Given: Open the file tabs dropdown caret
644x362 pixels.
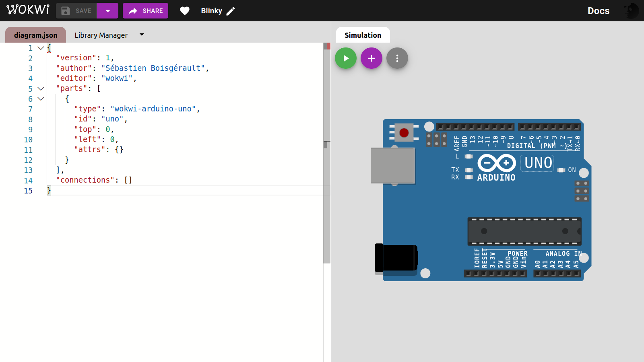Looking at the screenshot, I should pyautogui.click(x=142, y=35).
